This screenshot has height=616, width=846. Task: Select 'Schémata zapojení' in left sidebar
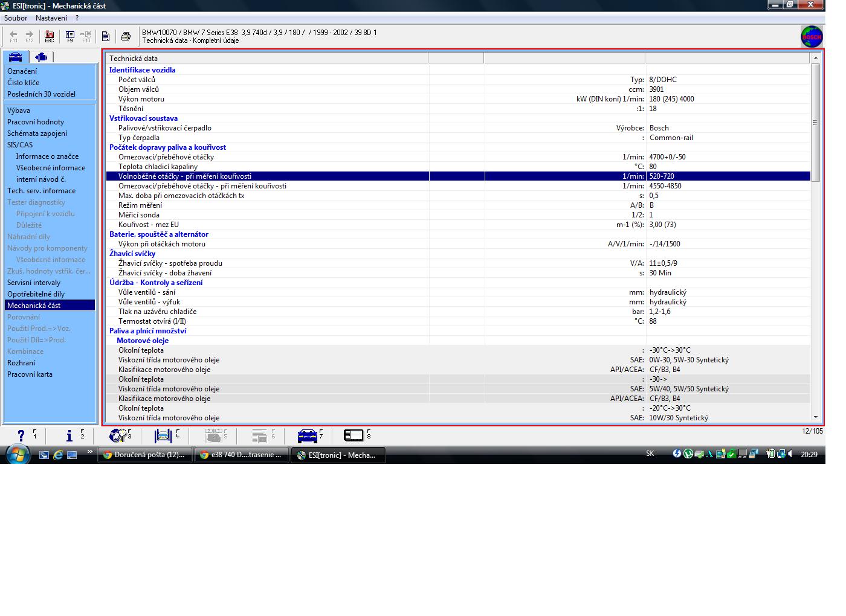[37, 133]
